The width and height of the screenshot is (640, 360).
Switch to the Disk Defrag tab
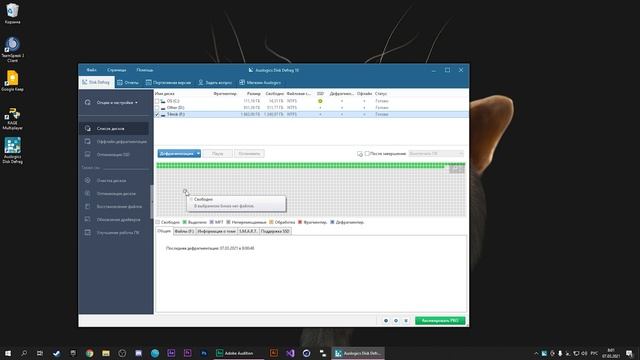[96, 82]
